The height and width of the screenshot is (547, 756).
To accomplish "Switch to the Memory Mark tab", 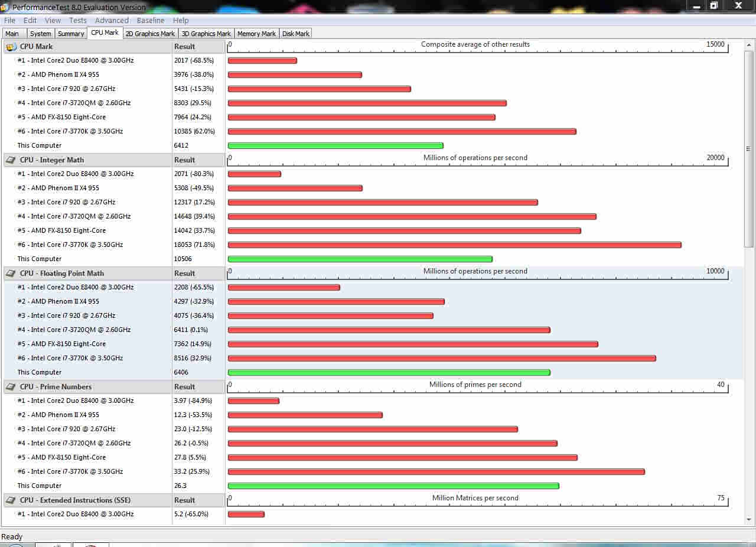I will coord(256,34).
